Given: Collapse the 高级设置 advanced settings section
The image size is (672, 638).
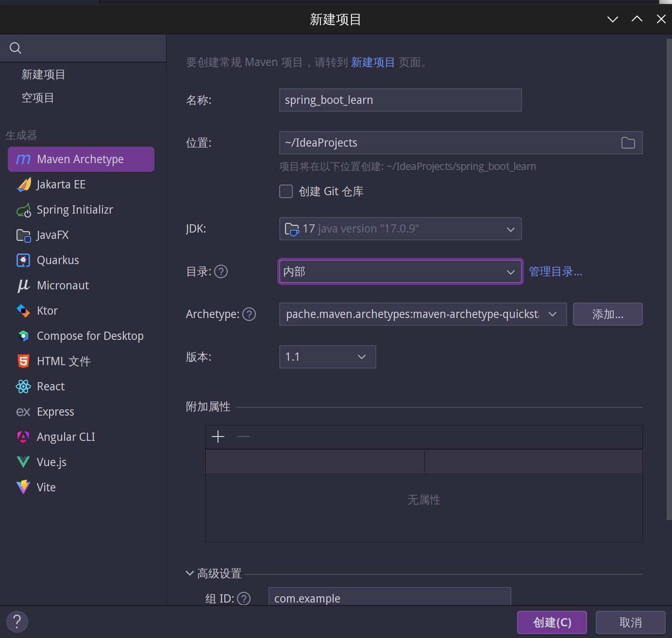Looking at the screenshot, I should pos(190,573).
